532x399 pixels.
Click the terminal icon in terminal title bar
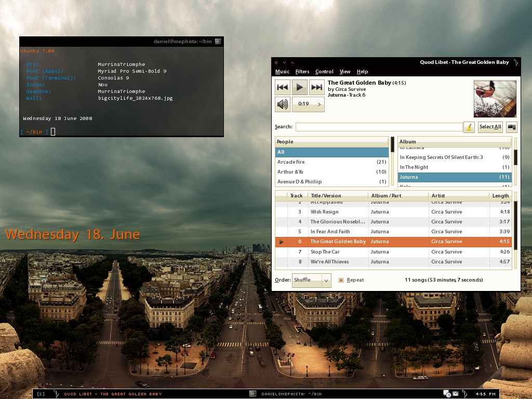(218, 42)
